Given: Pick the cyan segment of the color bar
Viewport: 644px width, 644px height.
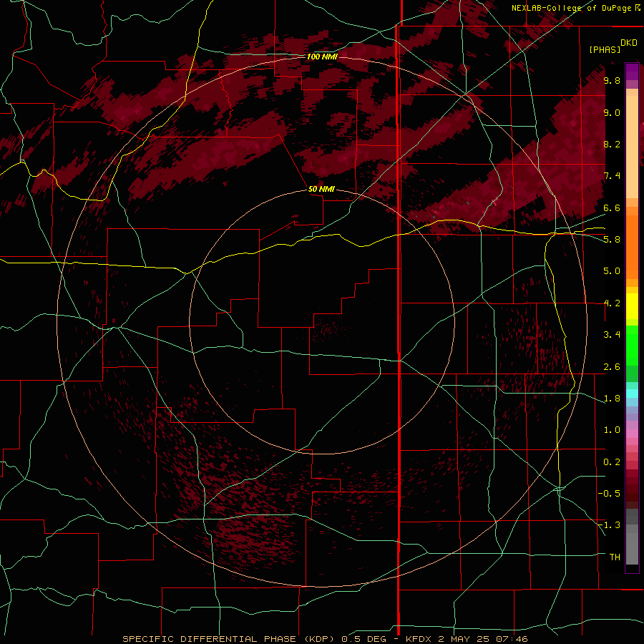Looking at the screenshot, I should coord(632,394).
